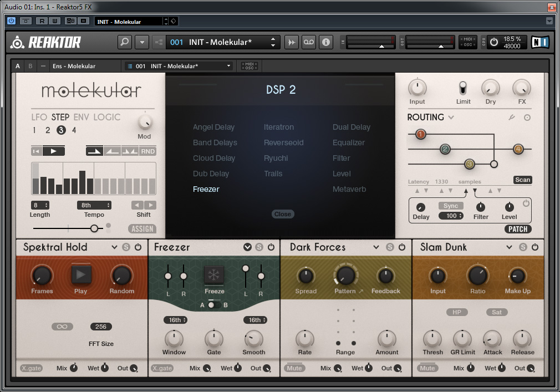
Task: Click the Close button in DSP panel
Action: pos(282,214)
